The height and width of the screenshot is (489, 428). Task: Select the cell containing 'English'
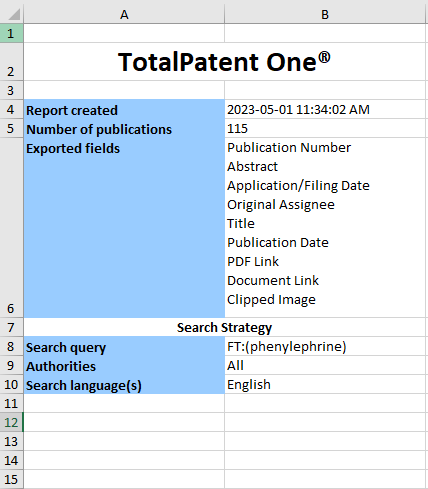pyautogui.click(x=325, y=384)
